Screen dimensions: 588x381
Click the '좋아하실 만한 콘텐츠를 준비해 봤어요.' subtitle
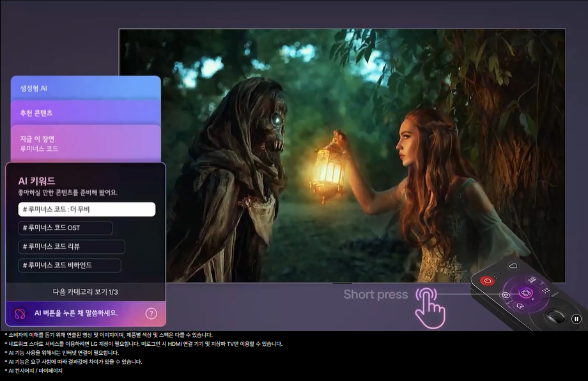point(68,193)
